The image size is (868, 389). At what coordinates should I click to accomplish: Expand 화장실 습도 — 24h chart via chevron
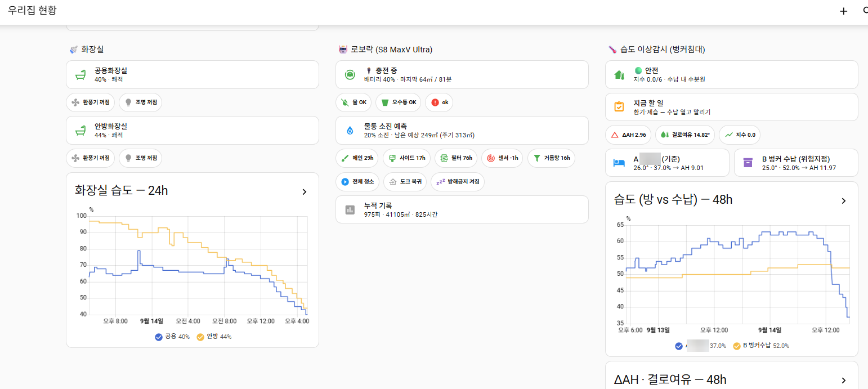305,191
